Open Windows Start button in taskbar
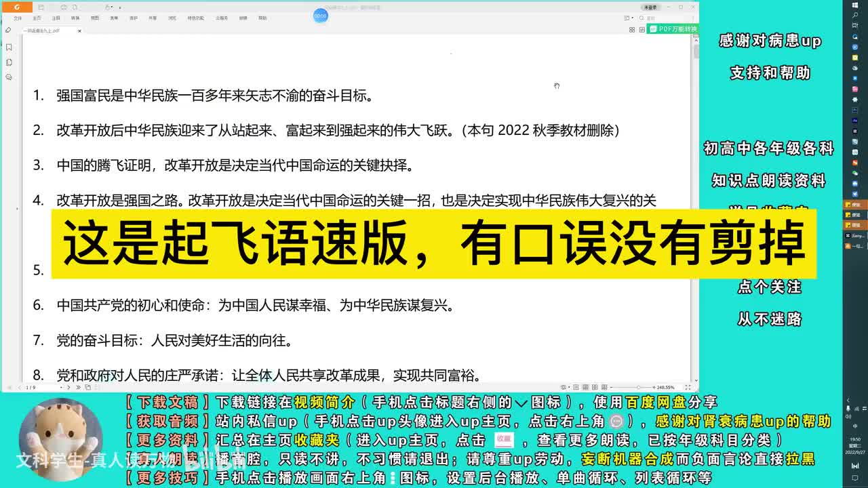 point(854,5)
